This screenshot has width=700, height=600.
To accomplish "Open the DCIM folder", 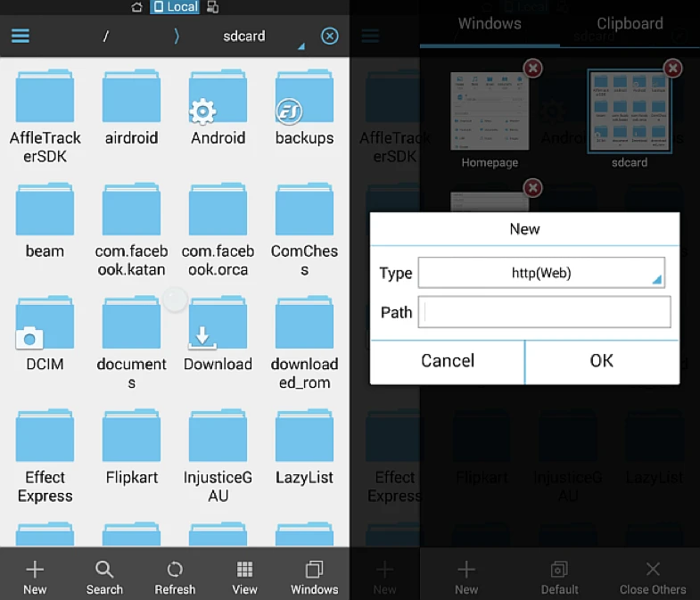I will (45, 334).
